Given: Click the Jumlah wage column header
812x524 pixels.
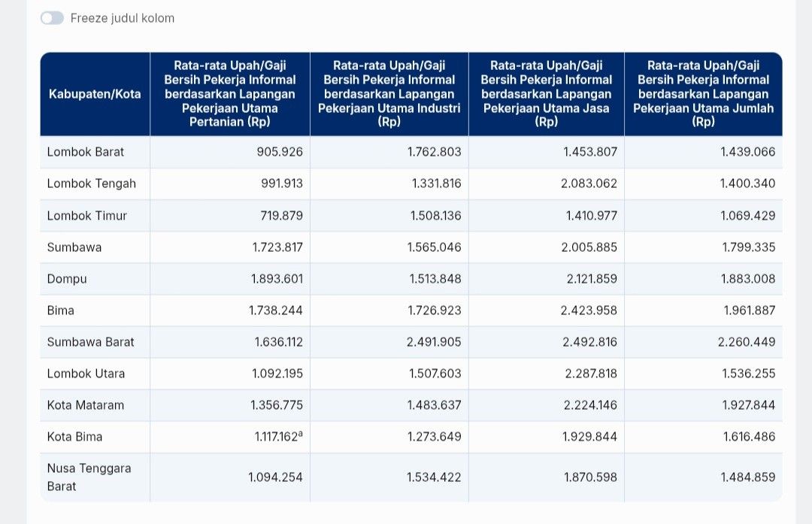Looking at the screenshot, I should 703,94.
